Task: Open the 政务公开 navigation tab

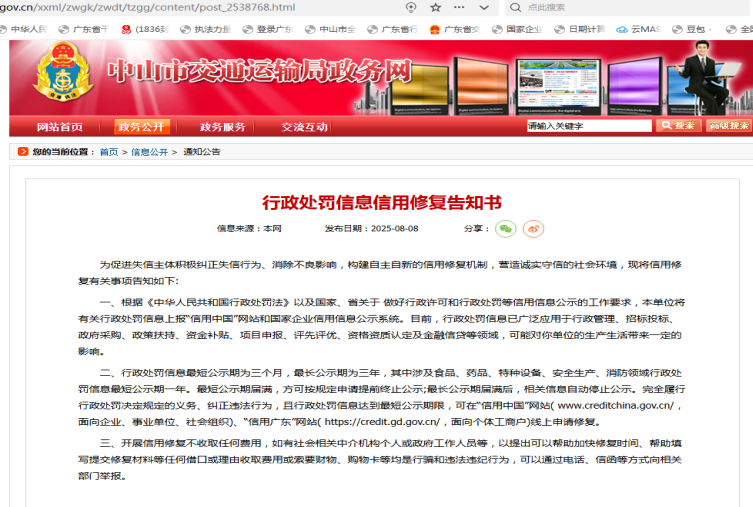Action: pyautogui.click(x=141, y=127)
